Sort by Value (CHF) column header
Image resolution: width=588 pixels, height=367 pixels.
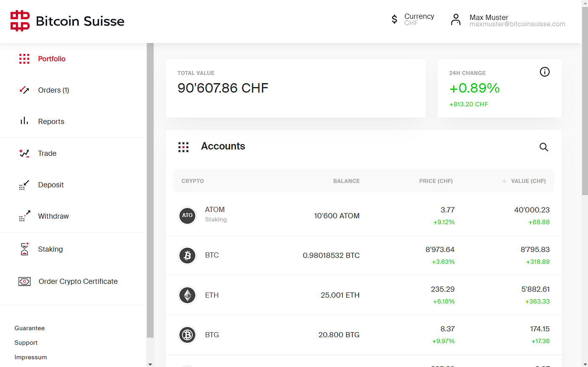pyautogui.click(x=528, y=181)
